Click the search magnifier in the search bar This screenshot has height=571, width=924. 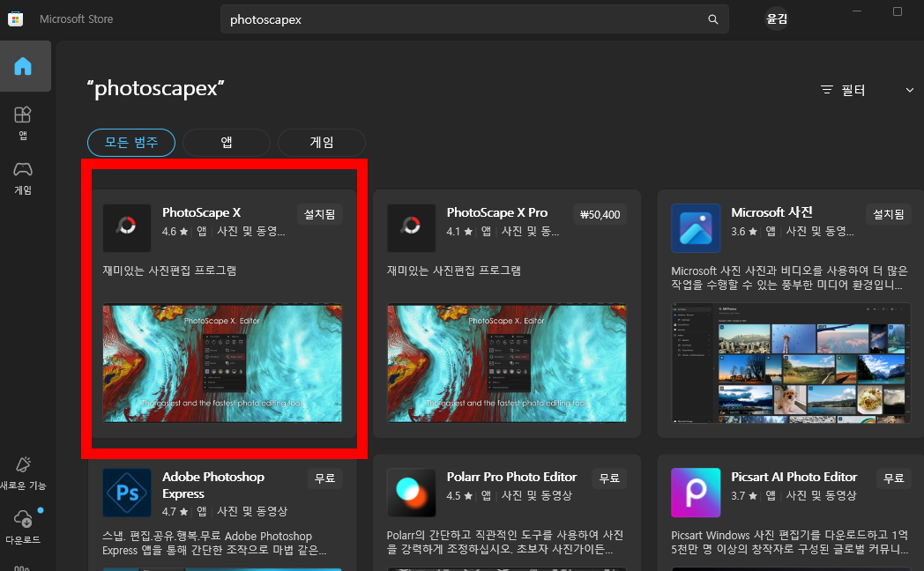click(x=712, y=19)
